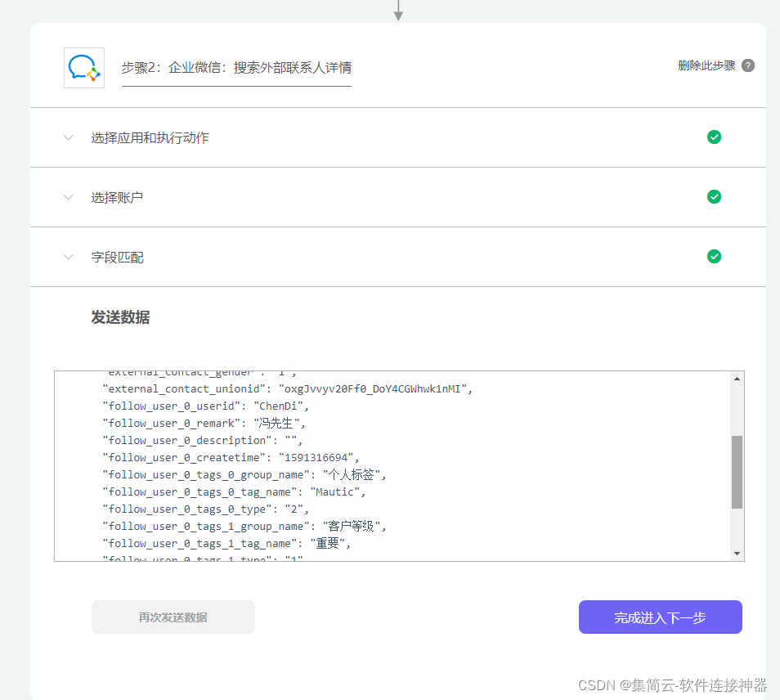This screenshot has height=700, width=780.
Task: Click the follow_user_0_createtime 1591316694 line
Action: click(231, 458)
